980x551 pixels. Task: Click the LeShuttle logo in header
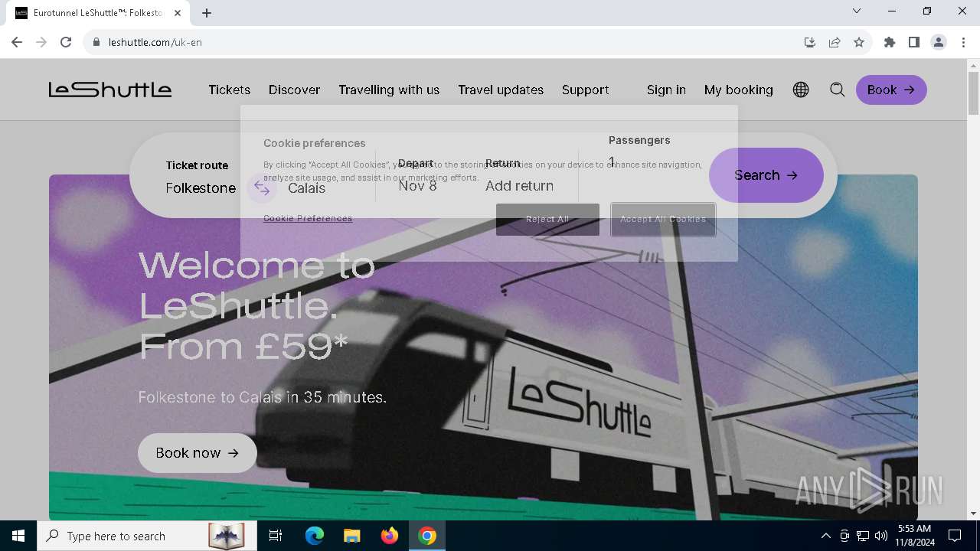(x=110, y=90)
